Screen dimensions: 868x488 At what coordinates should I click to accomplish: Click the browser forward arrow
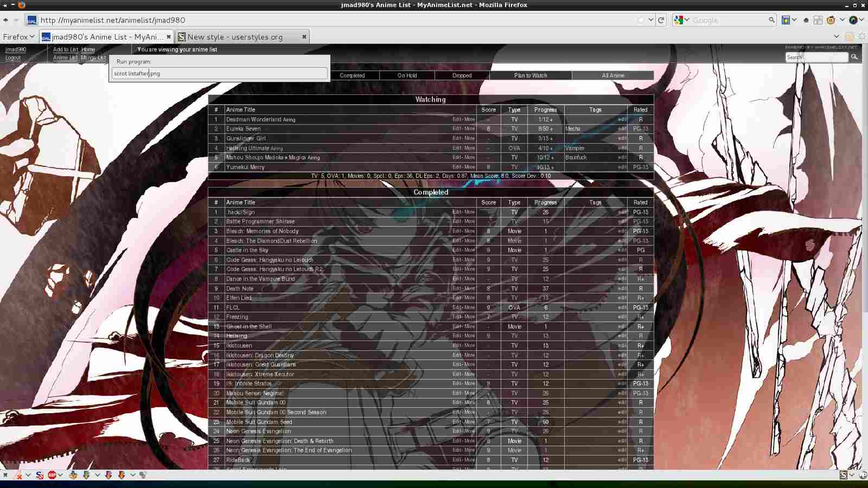coord(16,20)
